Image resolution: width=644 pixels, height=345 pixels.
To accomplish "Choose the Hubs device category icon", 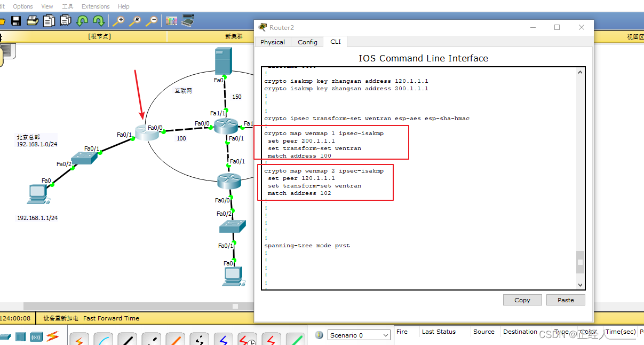I will click(20, 336).
